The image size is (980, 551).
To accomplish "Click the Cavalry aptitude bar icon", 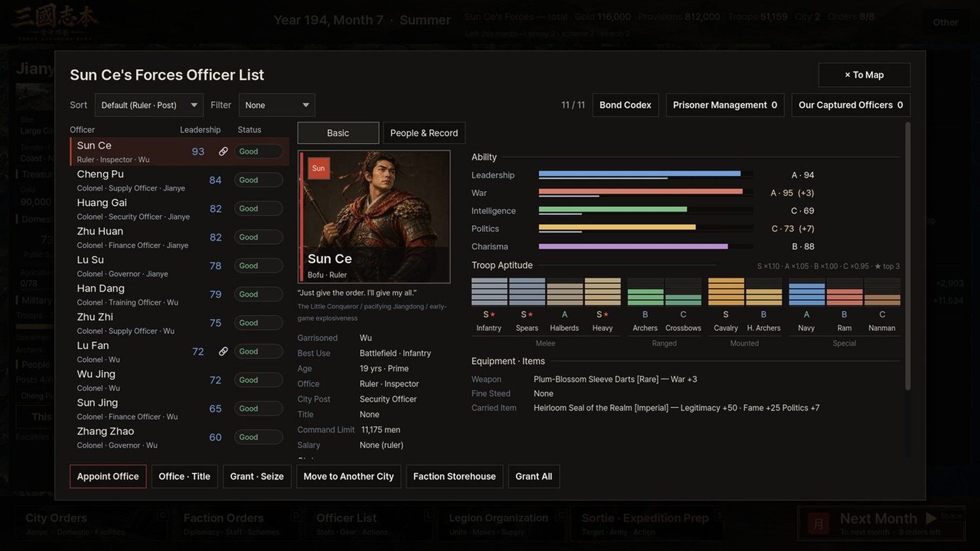I will coord(726,291).
